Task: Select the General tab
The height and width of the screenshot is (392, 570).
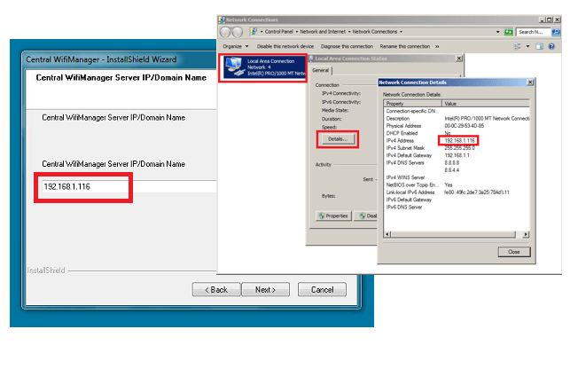Action: (320, 70)
